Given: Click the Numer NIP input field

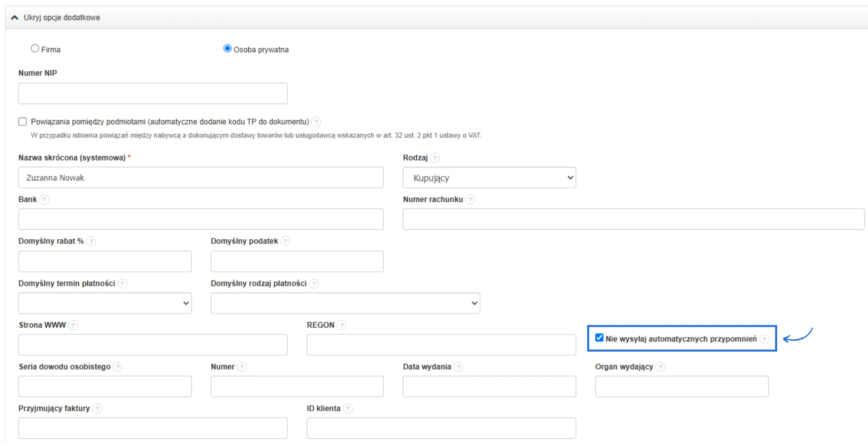Looking at the screenshot, I should pos(153,94).
